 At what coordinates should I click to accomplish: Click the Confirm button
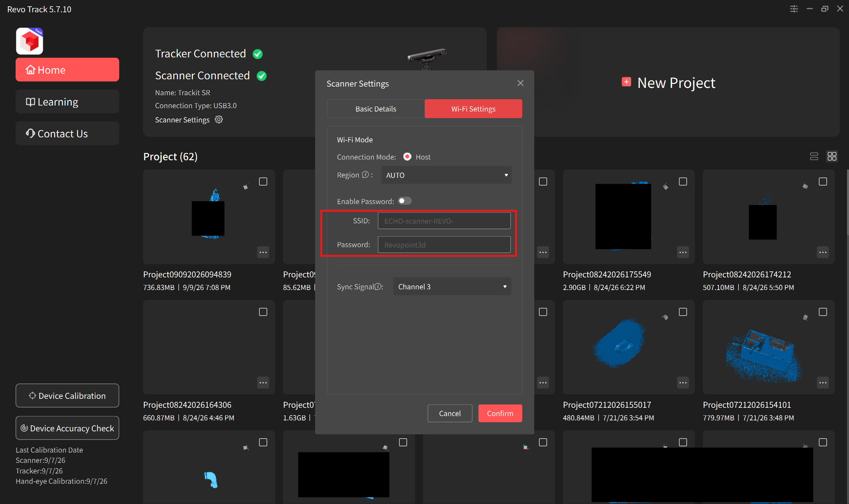(x=500, y=413)
